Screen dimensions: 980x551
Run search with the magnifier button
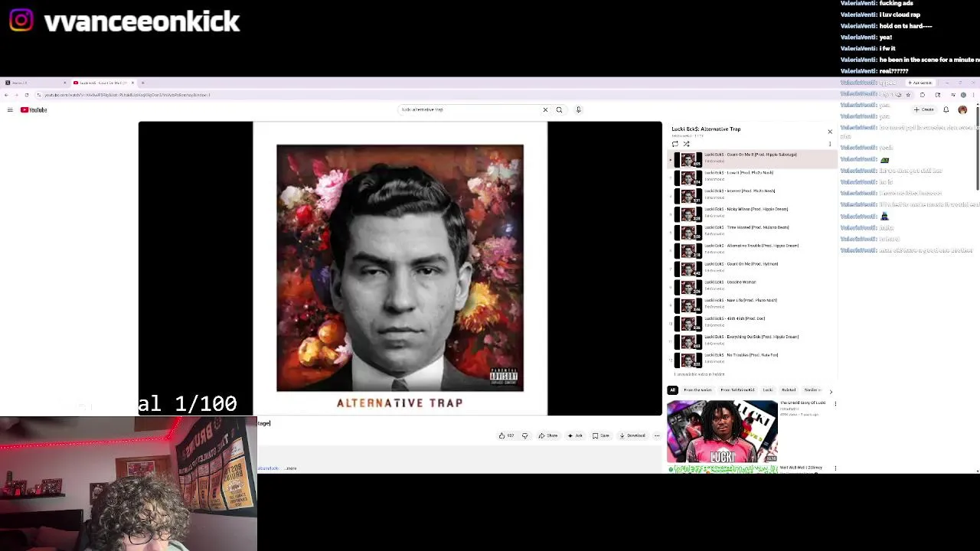560,110
